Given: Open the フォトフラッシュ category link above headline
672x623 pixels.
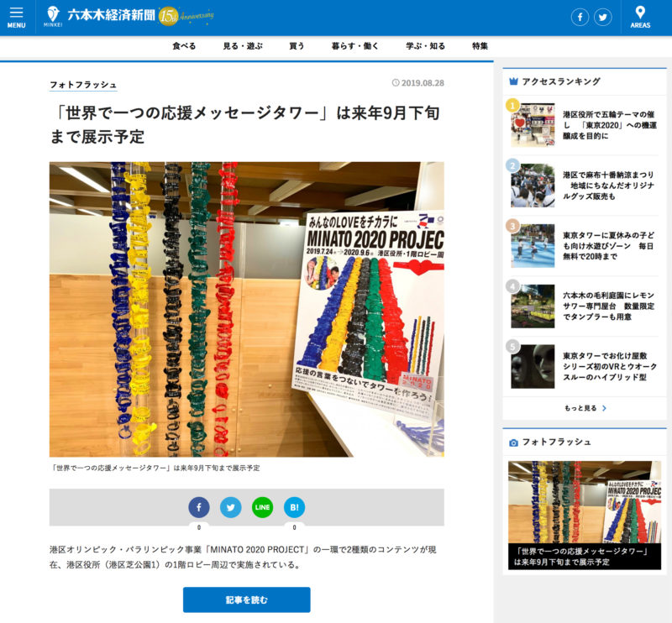Looking at the screenshot, I should click(83, 85).
